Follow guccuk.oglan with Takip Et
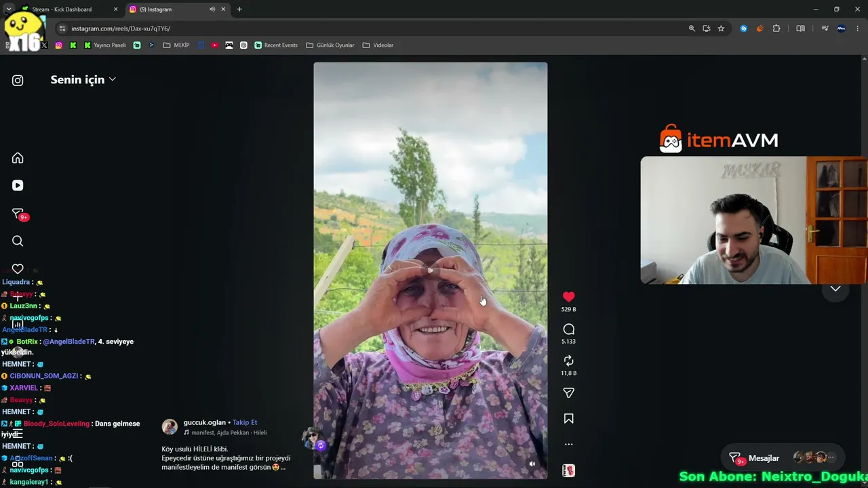This screenshot has height=488, width=868. (245, 422)
